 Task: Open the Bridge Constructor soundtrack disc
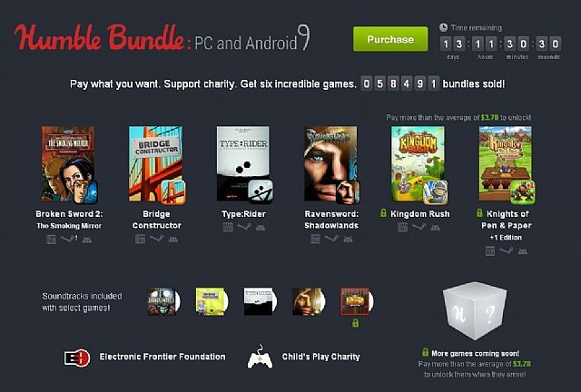tap(212, 301)
